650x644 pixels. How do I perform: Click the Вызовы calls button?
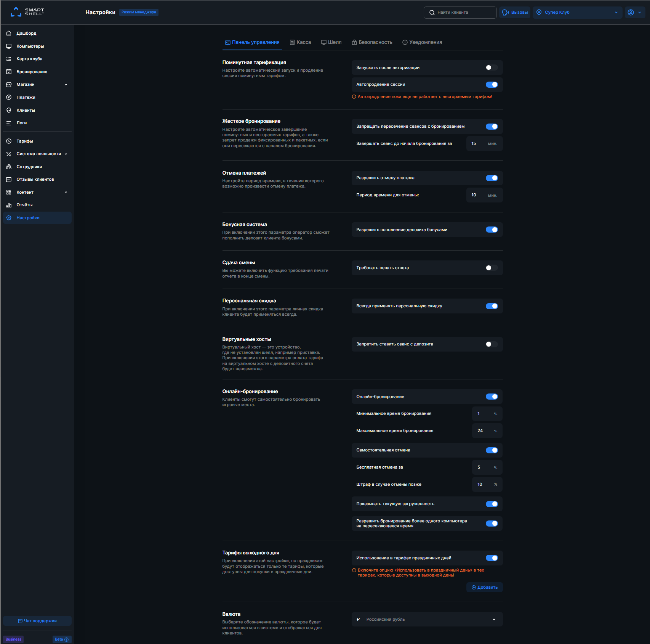516,12
